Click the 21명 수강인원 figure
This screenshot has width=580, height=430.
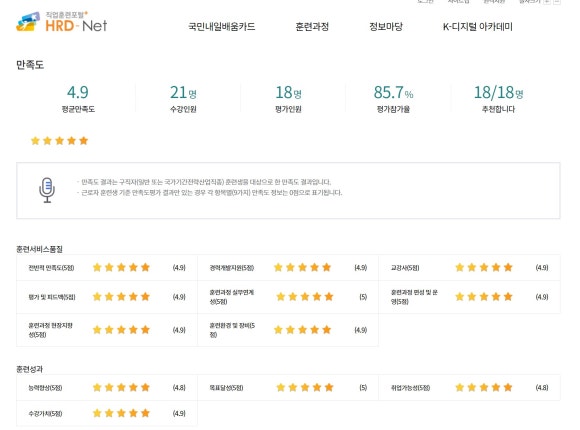click(183, 92)
